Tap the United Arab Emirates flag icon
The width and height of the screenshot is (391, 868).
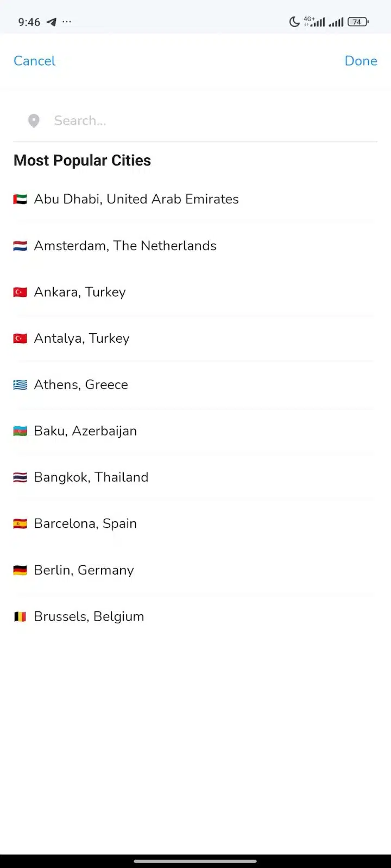tap(20, 200)
